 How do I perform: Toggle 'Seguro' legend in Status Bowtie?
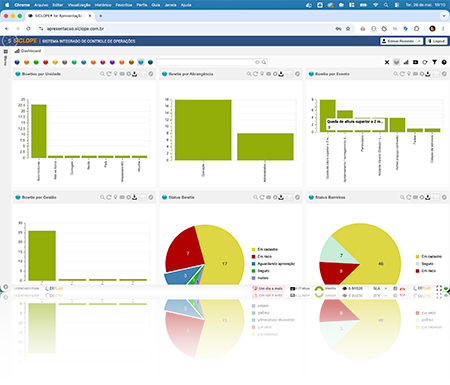point(261,271)
